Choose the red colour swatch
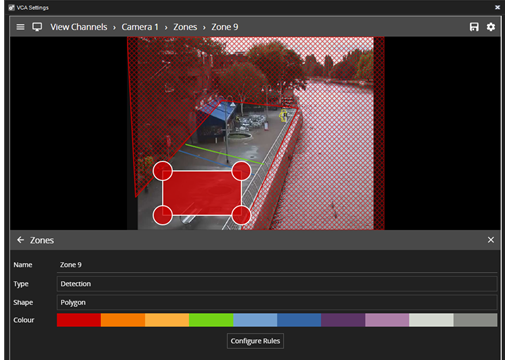 79,320
